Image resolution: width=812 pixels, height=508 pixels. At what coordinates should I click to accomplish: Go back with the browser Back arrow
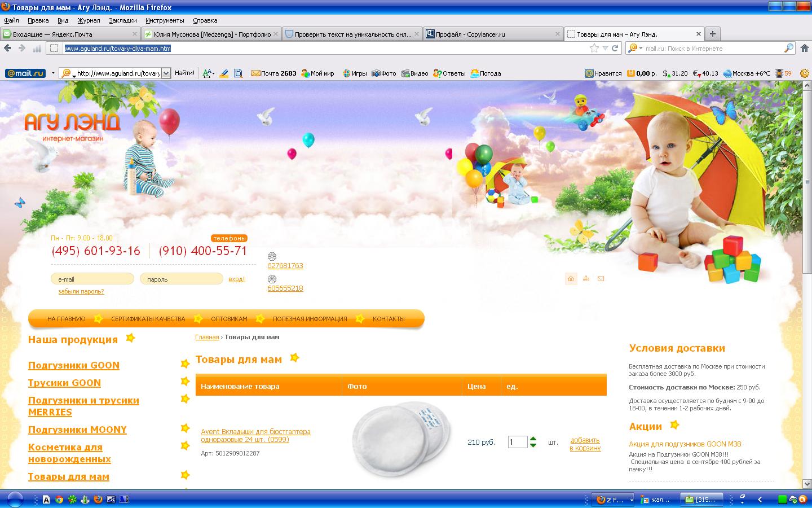pyautogui.click(x=8, y=48)
